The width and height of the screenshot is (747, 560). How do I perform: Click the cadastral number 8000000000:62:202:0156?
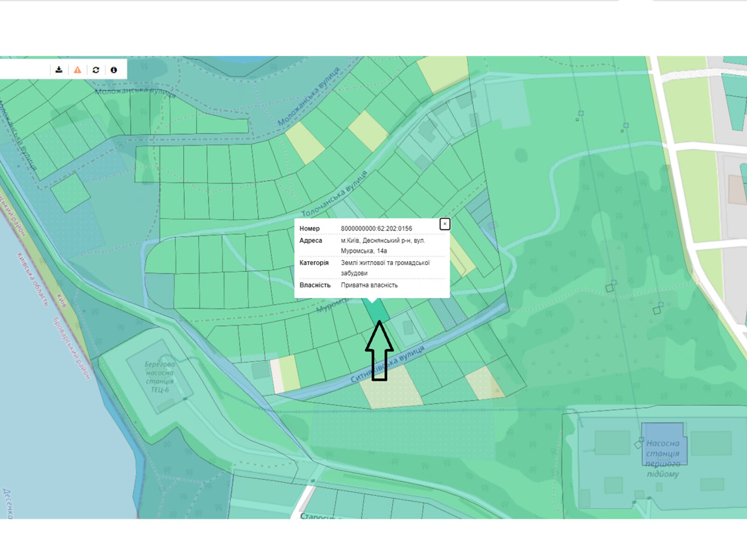(x=376, y=229)
